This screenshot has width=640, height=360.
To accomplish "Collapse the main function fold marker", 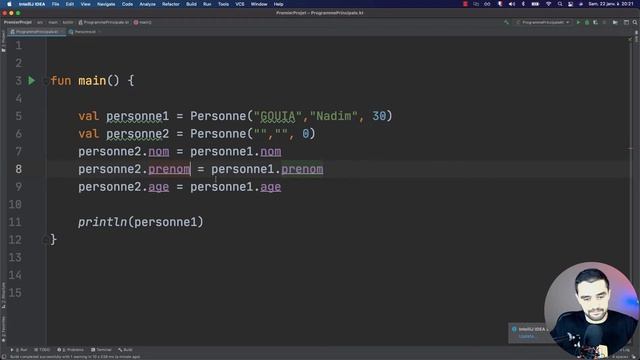I will pos(45,81).
